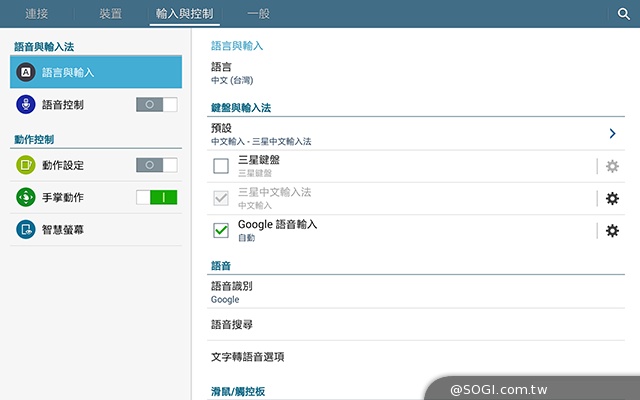Uncheck the Google 語音輸入 checkbox
Image resolution: width=640 pixels, height=400 pixels.
[x=221, y=231]
